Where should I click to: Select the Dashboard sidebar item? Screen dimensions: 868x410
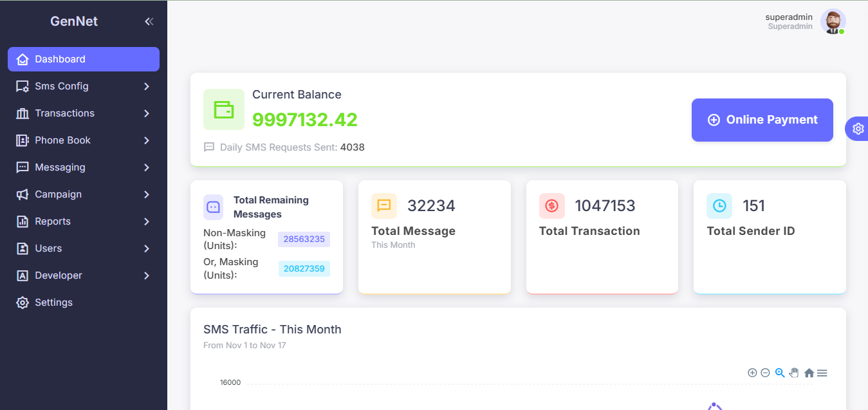84,59
